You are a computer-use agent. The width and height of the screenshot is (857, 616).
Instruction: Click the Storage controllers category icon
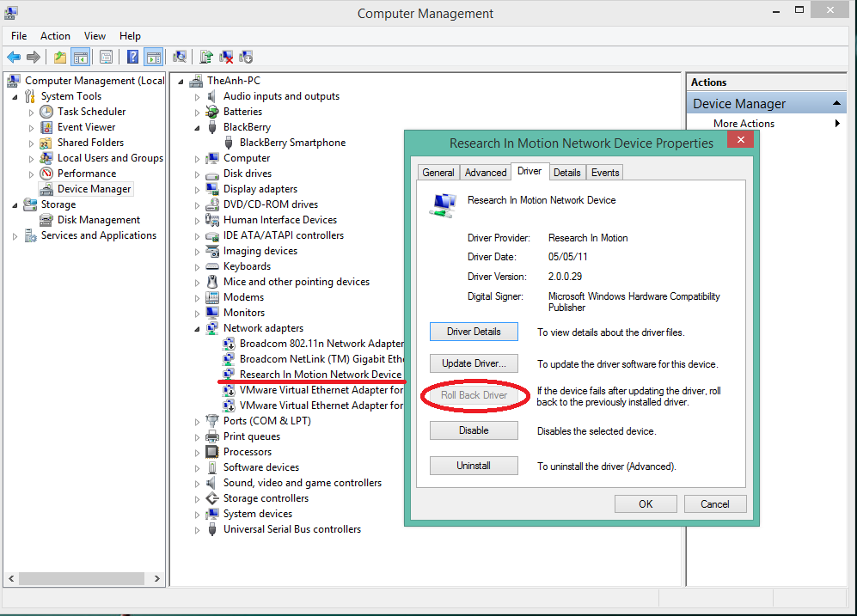pos(212,498)
